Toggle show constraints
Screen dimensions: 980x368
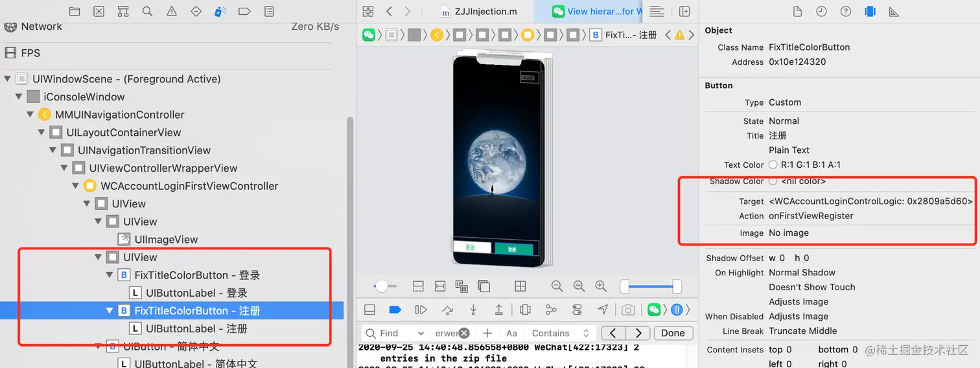pyautogui.click(x=440, y=286)
